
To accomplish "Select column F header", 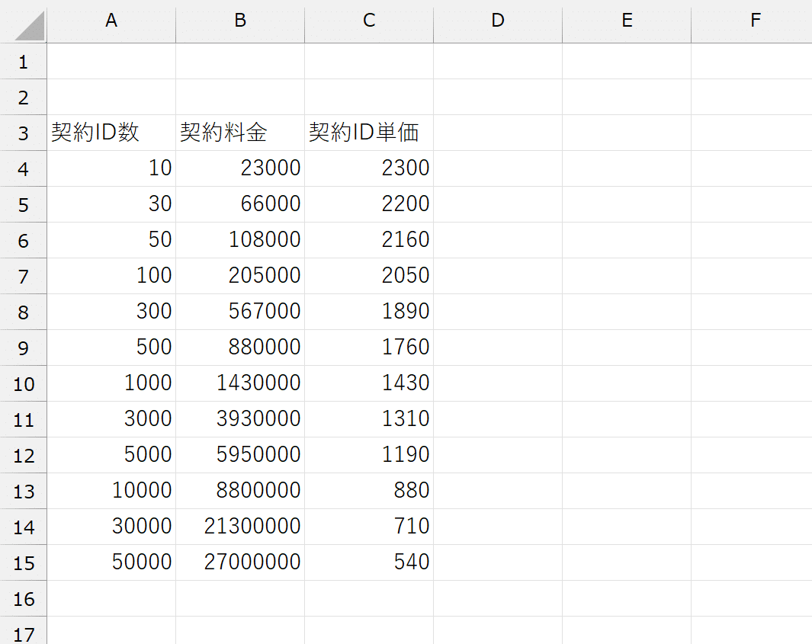I will [752, 21].
